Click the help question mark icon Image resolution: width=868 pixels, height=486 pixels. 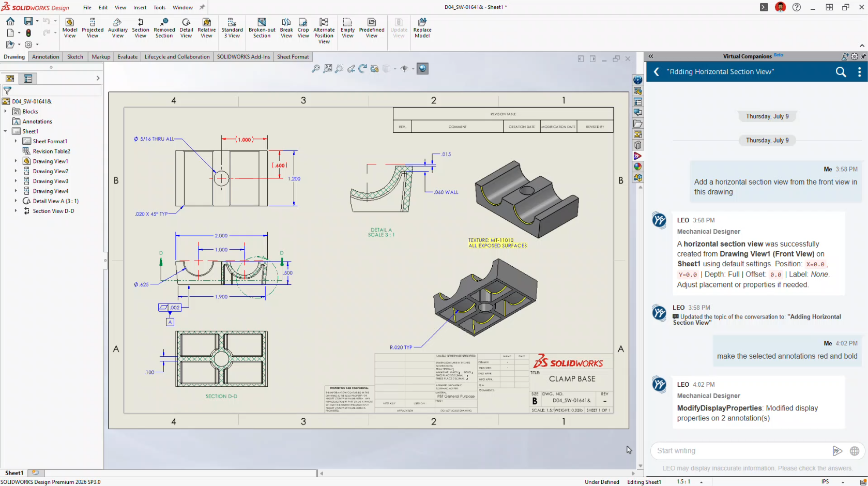[797, 7]
